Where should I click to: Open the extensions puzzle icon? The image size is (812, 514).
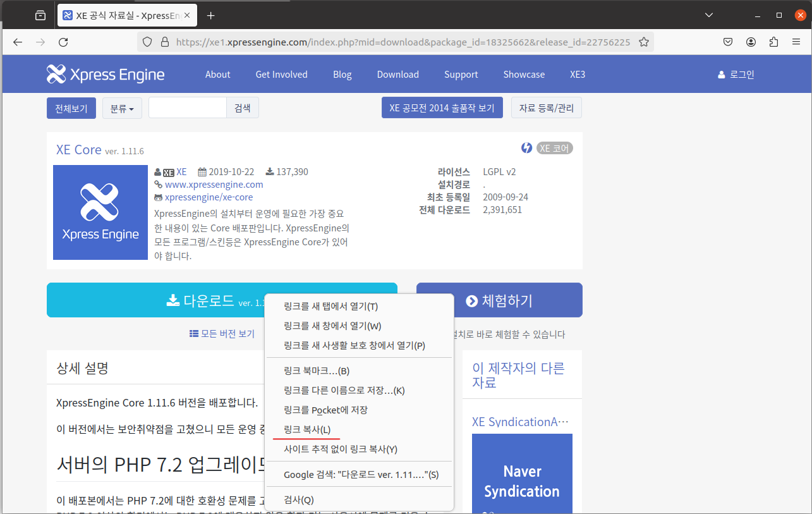coord(773,42)
